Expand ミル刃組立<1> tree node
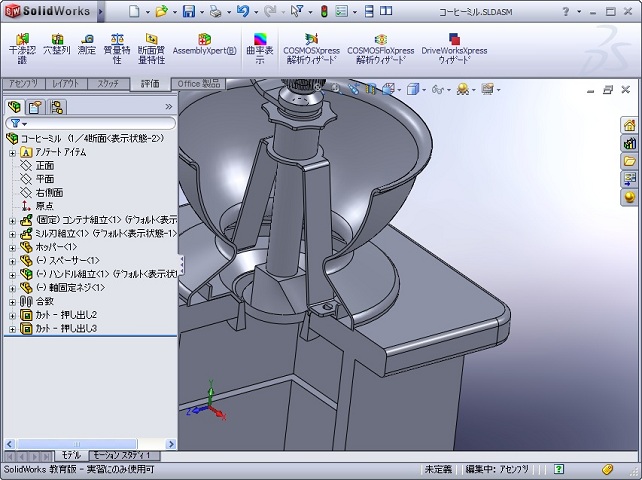The width and height of the screenshot is (642, 480). click(12, 235)
